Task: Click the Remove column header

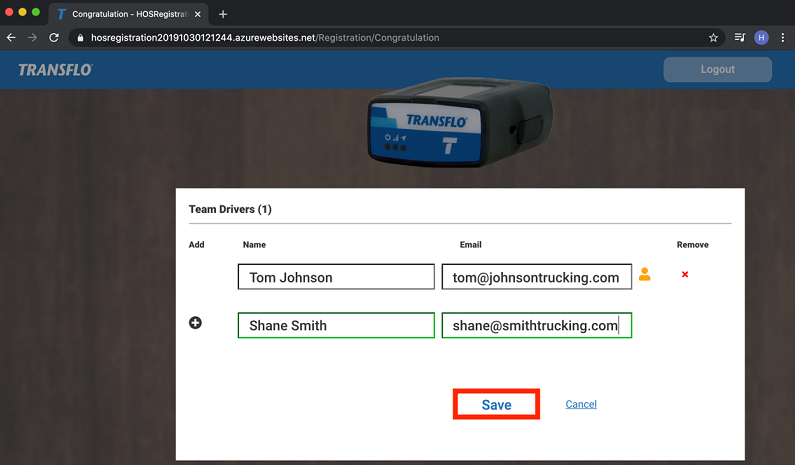Action: pyautogui.click(x=693, y=244)
